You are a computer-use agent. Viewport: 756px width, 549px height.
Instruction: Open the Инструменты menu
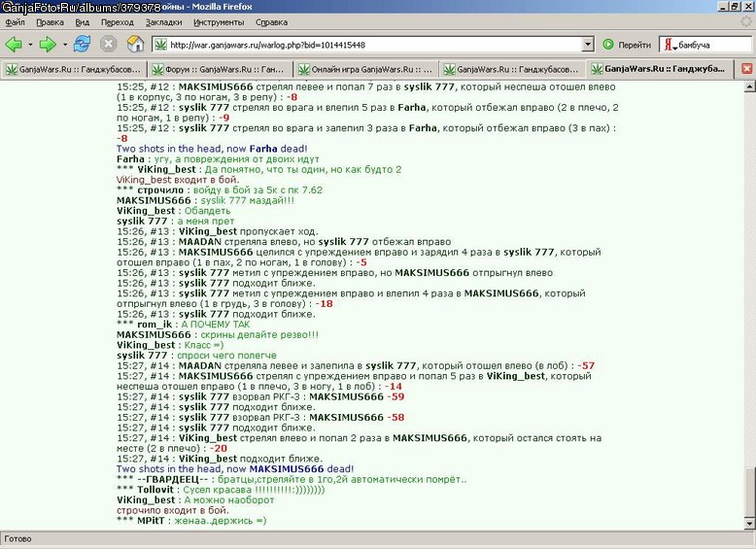[219, 22]
